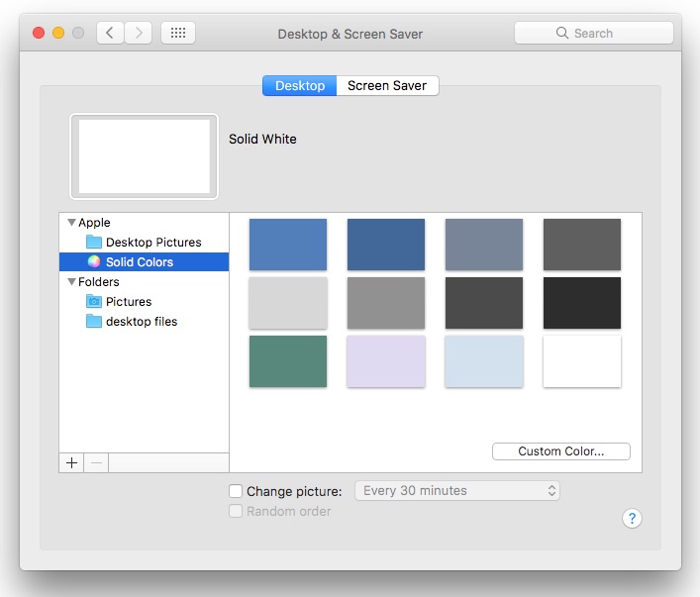Collapse the Apple disclosure triangle

pos(71,223)
